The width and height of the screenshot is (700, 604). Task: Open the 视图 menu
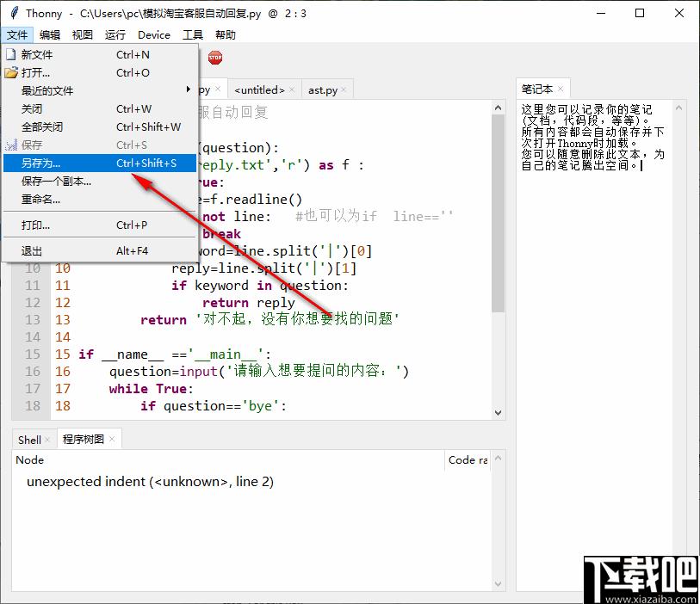point(82,34)
